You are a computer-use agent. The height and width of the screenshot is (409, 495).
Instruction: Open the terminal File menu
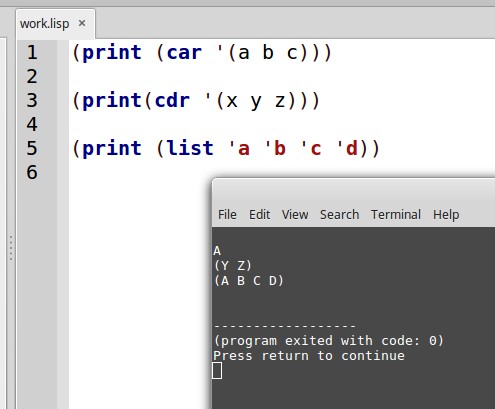click(227, 214)
